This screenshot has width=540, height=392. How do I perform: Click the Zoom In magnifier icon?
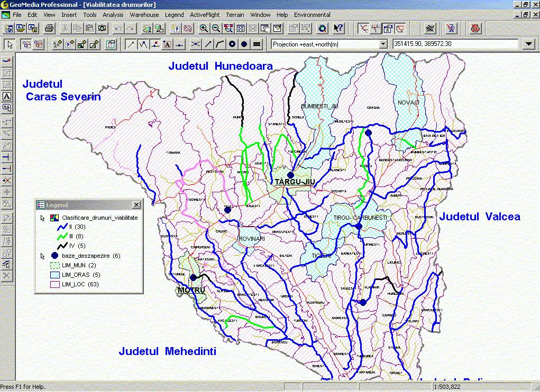(204, 28)
